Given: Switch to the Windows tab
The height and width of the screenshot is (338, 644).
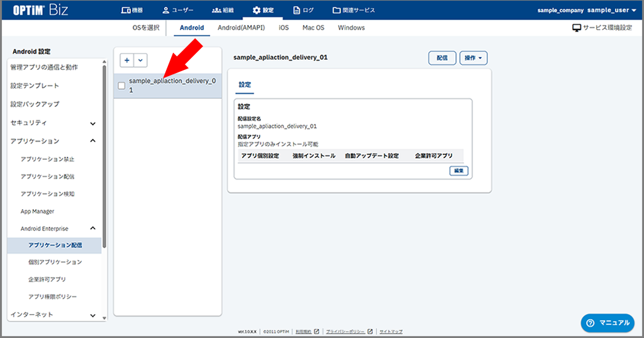Looking at the screenshot, I should point(351,28).
